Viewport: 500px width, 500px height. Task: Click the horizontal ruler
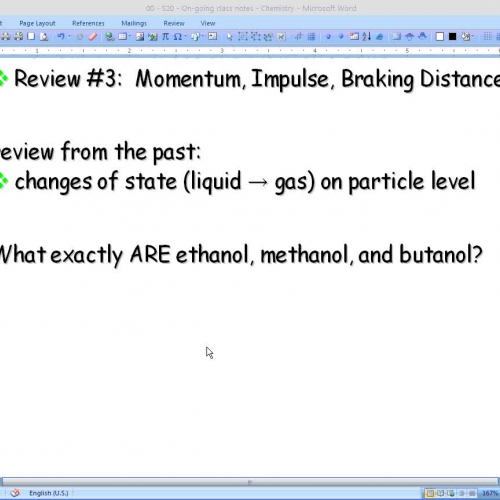coord(250,51)
